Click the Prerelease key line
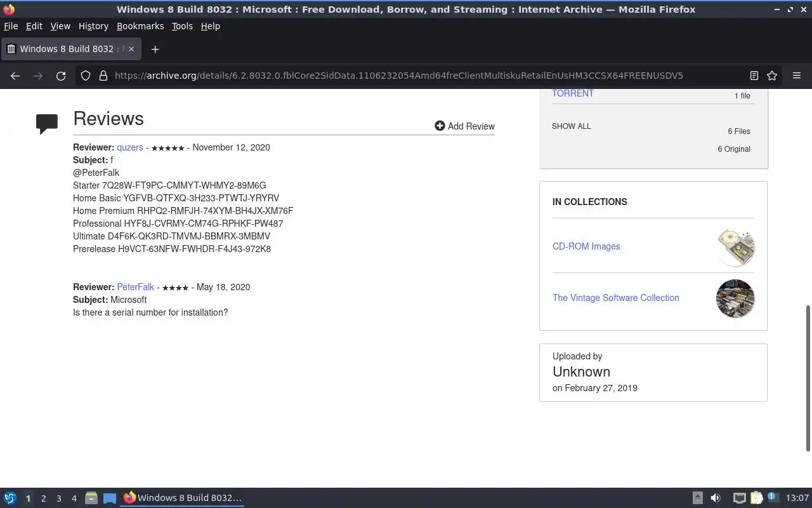Screen dimensions: 812x508 pos(172,249)
